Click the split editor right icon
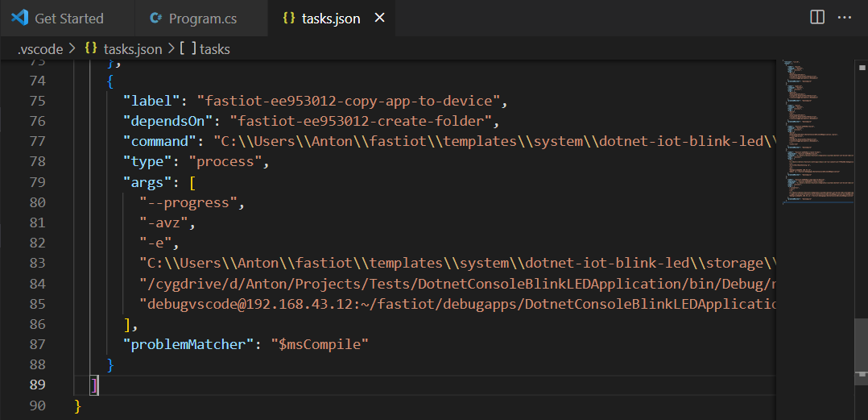The image size is (868, 420). pyautogui.click(x=817, y=18)
